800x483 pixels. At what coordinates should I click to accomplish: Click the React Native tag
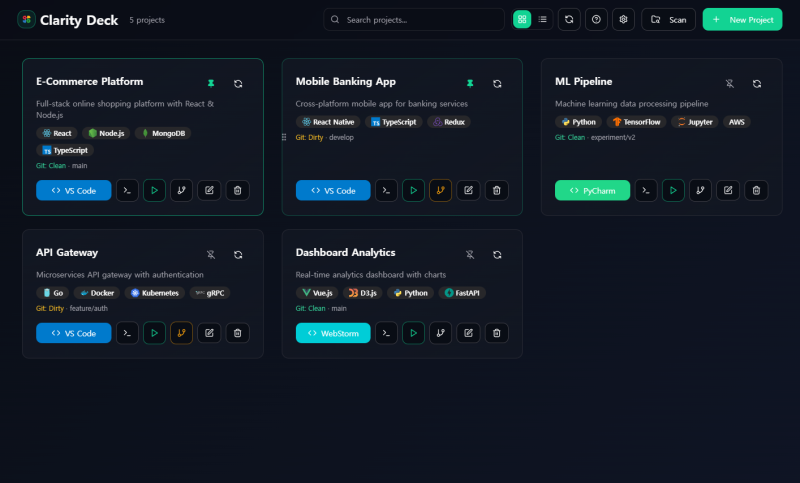coord(328,122)
